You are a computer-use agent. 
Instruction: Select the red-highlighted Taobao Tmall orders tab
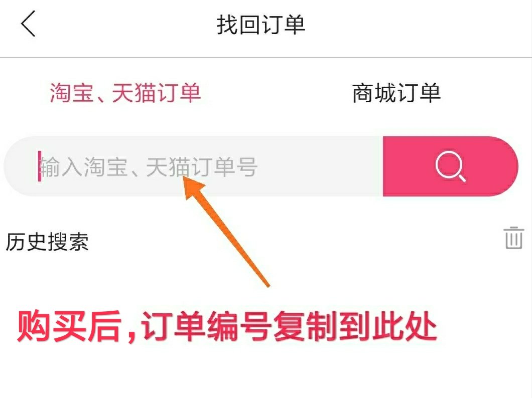(125, 93)
